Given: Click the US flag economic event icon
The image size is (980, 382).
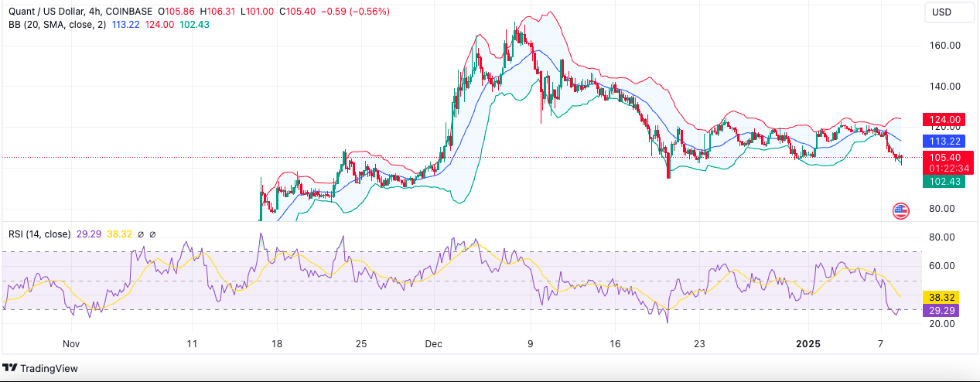Looking at the screenshot, I should [x=900, y=210].
